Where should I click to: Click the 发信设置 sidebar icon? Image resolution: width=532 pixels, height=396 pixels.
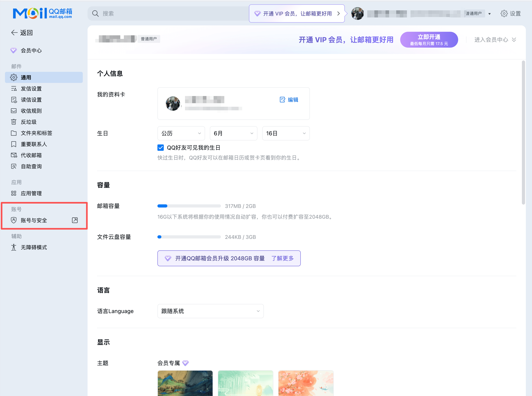(14, 89)
